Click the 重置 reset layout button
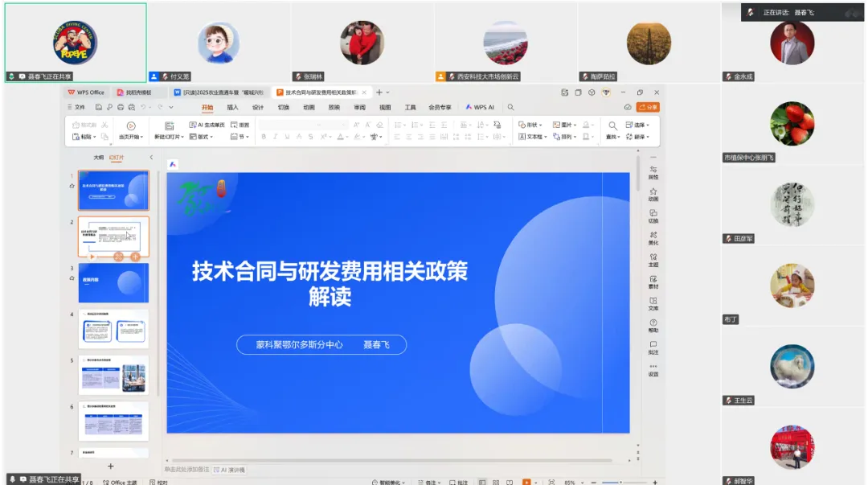Viewport: 868px width, 485px height. (x=240, y=125)
